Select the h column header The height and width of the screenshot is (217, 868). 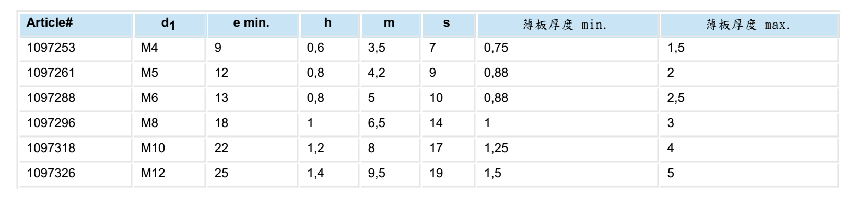[x=329, y=24]
